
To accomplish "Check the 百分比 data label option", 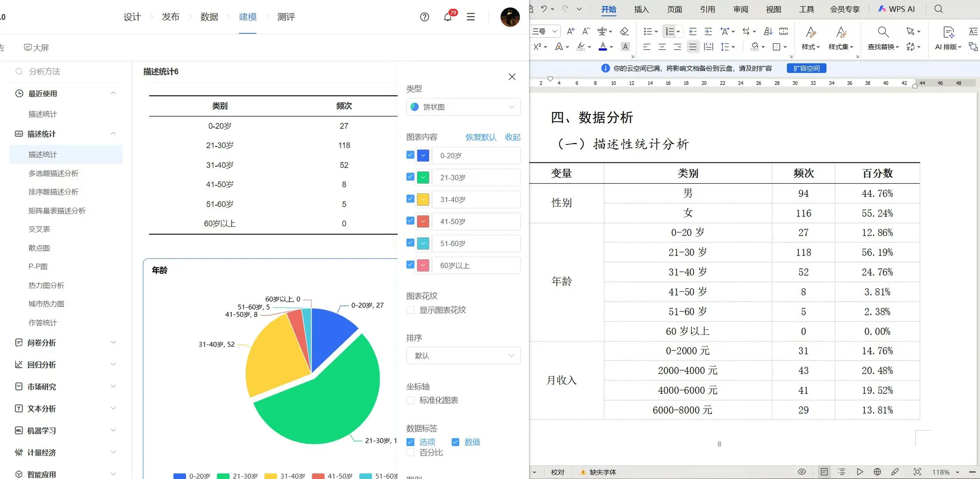I will click(x=410, y=452).
